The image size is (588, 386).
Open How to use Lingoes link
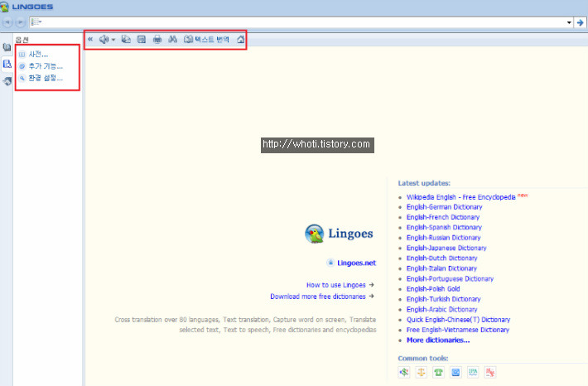pyautogui.click(x=336, y=285)
